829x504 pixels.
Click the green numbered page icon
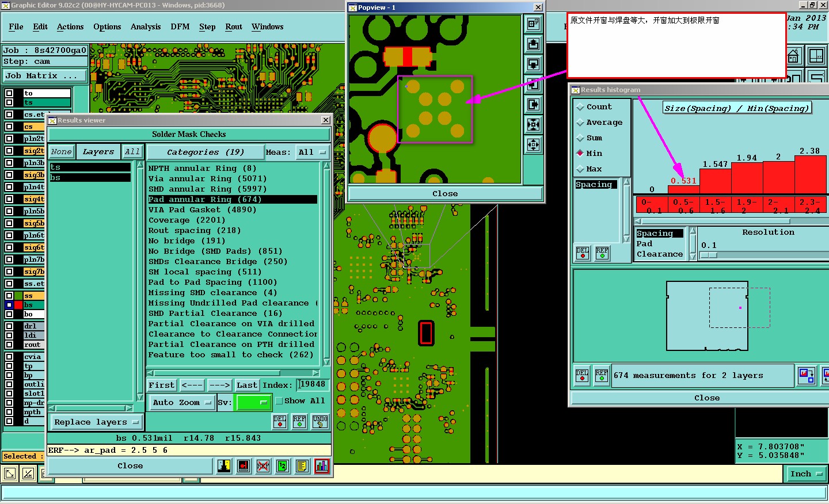point(282,466)
